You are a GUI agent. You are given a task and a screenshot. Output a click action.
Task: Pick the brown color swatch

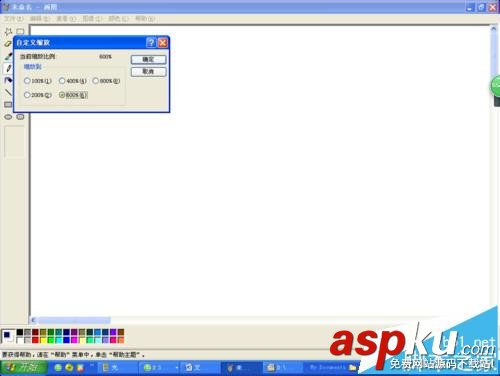tap(121, 332)
